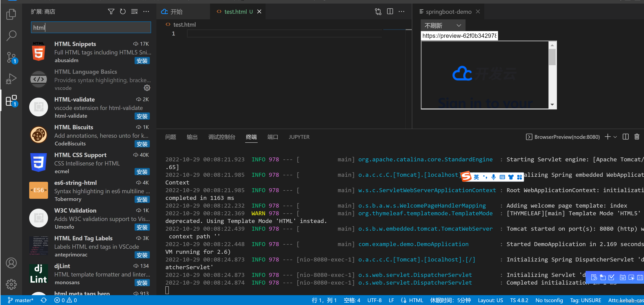This screenshot has height=305, width=644.
Task: Click the master* branch in status bar
Action: [20, 300]
